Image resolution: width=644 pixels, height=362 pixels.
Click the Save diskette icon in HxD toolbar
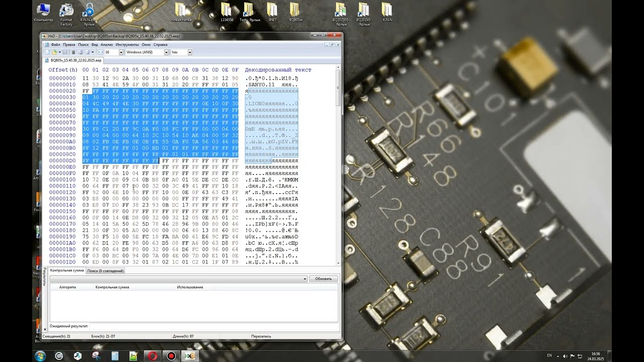[x=66, y=52]
